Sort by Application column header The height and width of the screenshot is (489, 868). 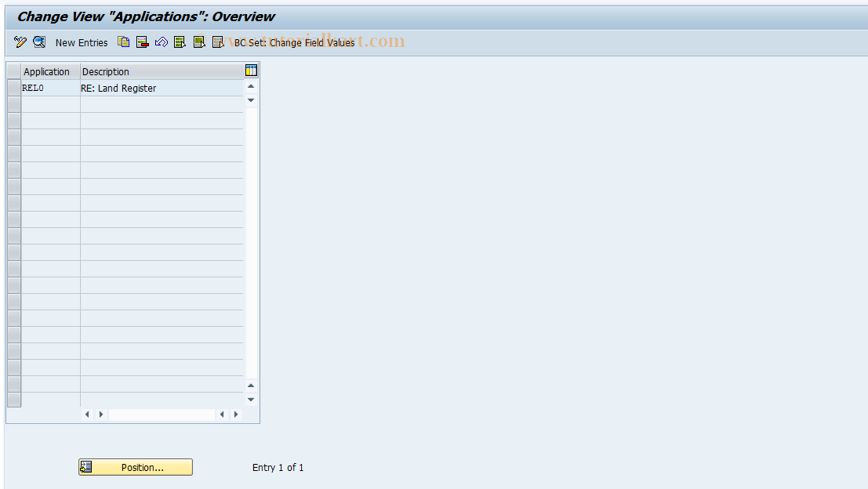[51, 71]
